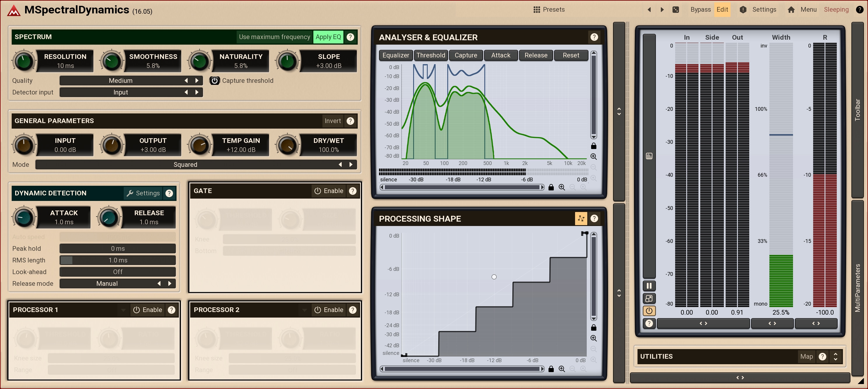
Task: Click the Edit button in header
Action: point(722,10)
